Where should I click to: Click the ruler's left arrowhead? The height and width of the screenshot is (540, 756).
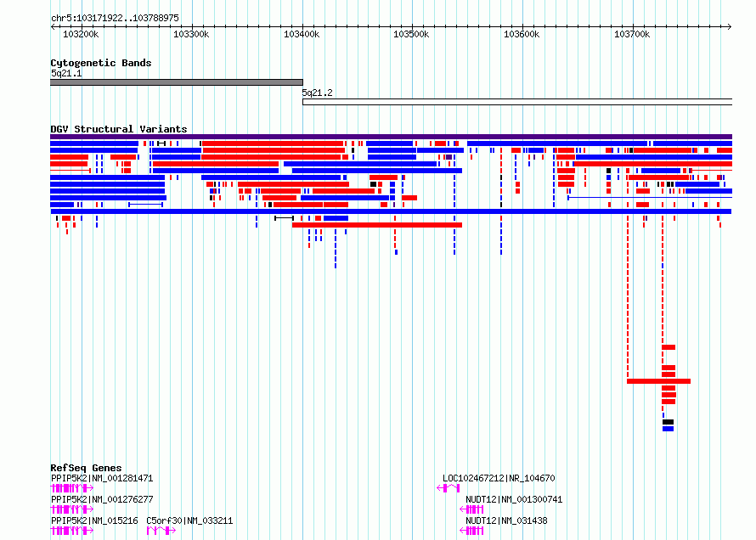pos(53,27)
